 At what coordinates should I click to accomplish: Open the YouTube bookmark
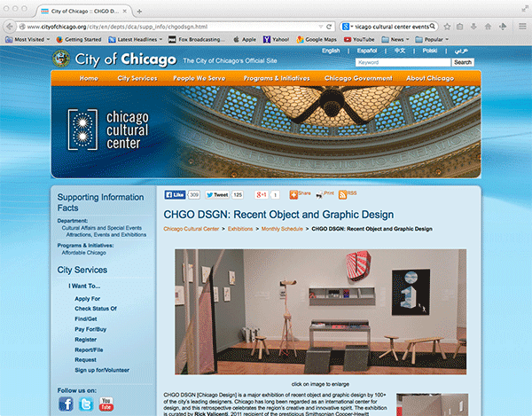tap(359, 39)
